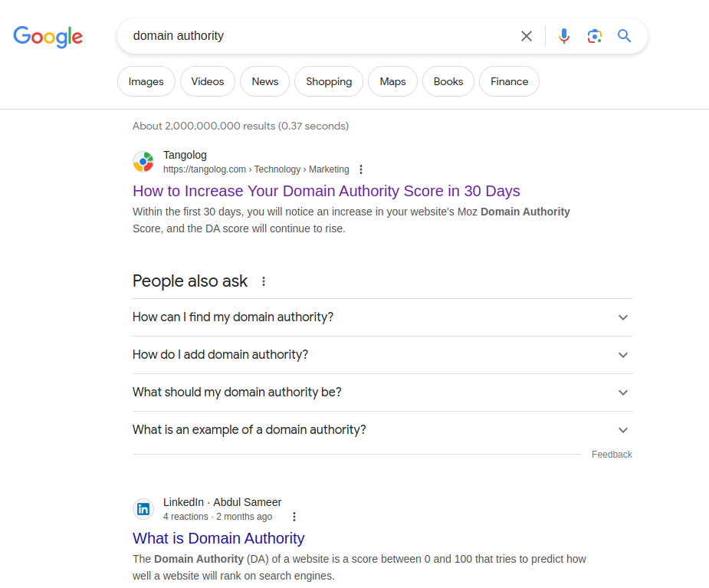Open three-dot menu beside LinkedIn result
Screen dimensions: 709x588
[x=294, y=517]
